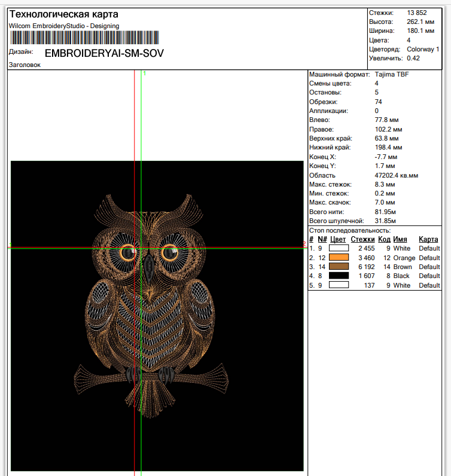This screenshot has height=476, width=451.
Task: Click the owl's left orange eye
Action: [127, 253]
